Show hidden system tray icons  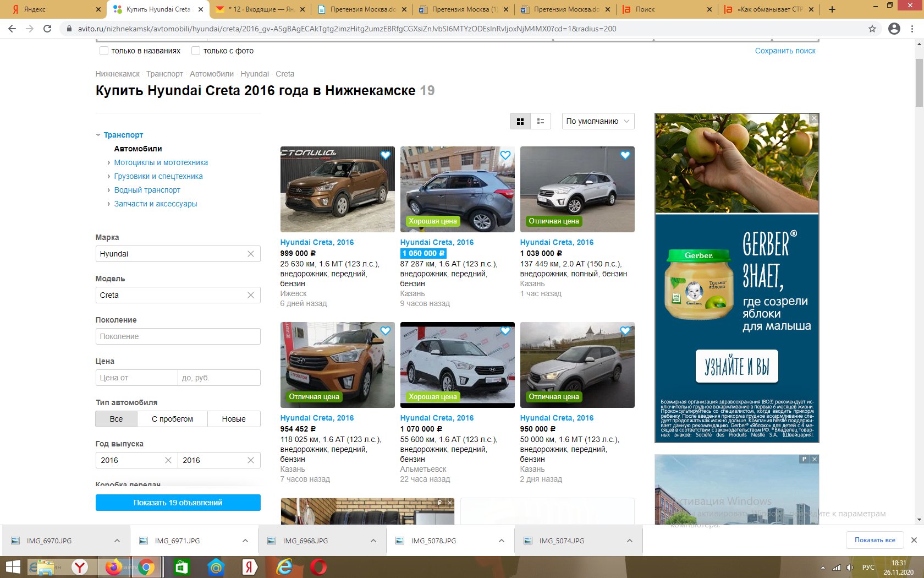tap(823, 568)
